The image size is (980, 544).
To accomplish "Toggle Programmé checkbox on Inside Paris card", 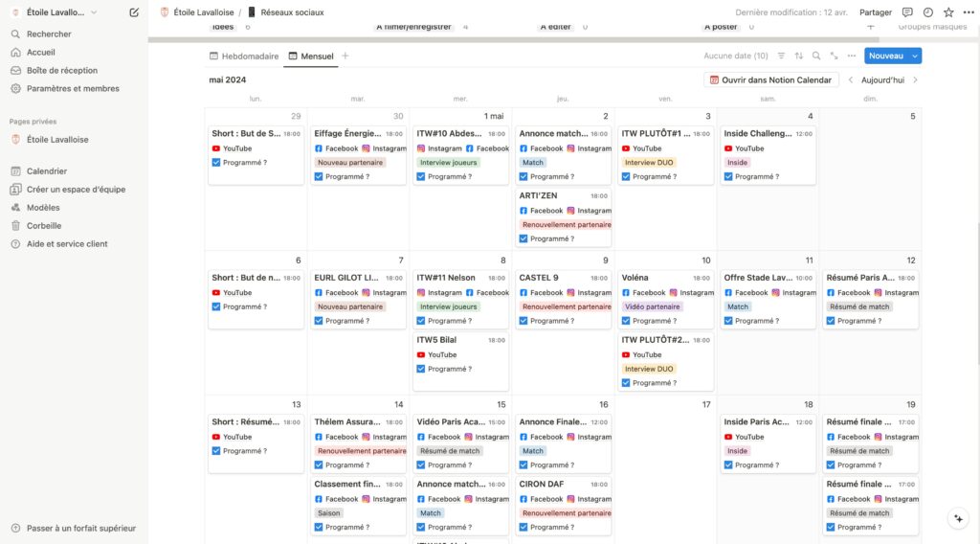I will tap(728, 465).
